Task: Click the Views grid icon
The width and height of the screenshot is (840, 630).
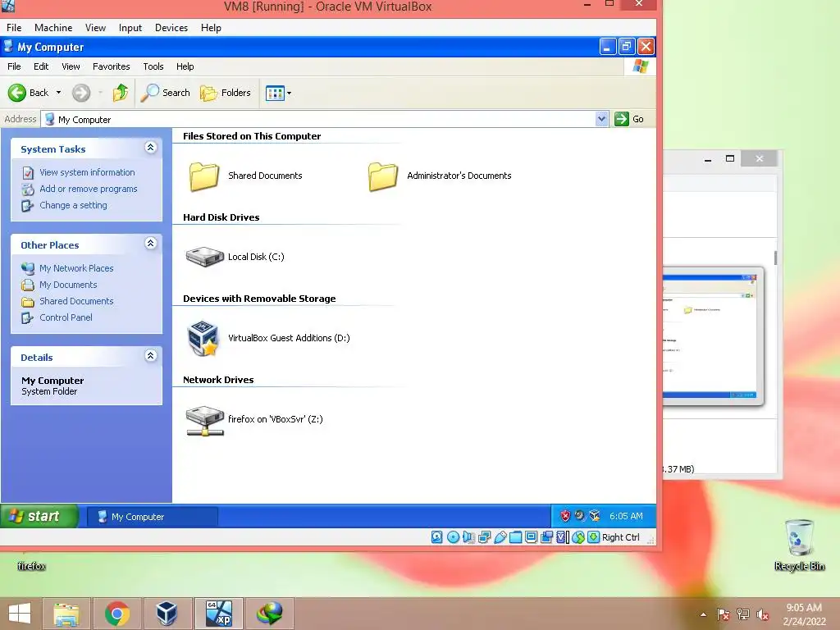Action: point(275,94)
